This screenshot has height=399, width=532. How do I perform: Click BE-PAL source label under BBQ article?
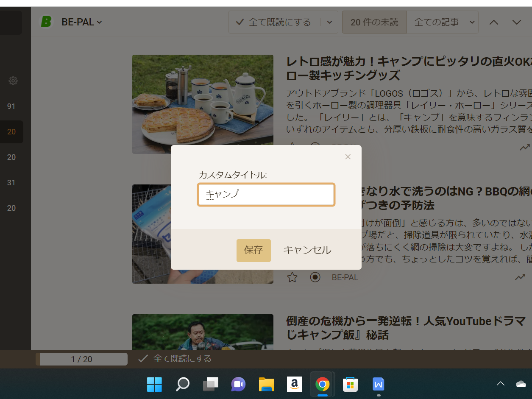click(345, 277)
